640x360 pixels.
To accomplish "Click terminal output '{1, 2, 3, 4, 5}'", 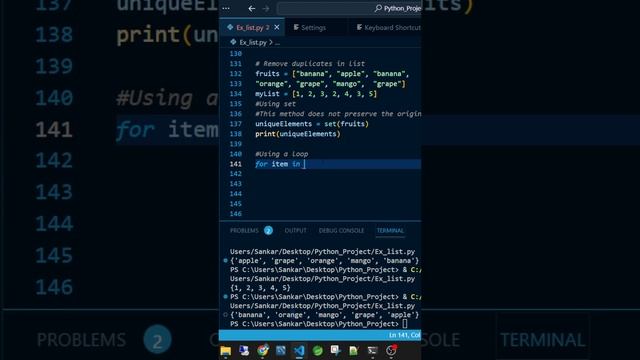I will pyautogui.click(x=260, y=288).
